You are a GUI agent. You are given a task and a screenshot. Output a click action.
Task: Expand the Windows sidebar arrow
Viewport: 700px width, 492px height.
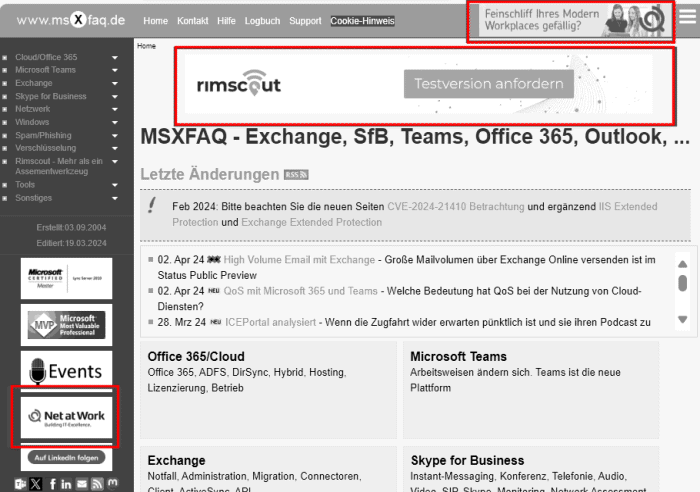[115, 122]
